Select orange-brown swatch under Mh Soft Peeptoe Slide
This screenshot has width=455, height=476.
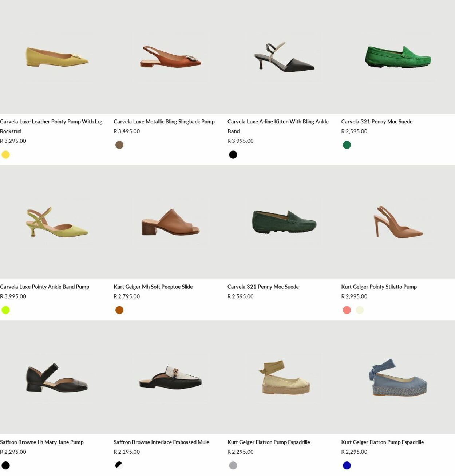click(x=119, y=310)
